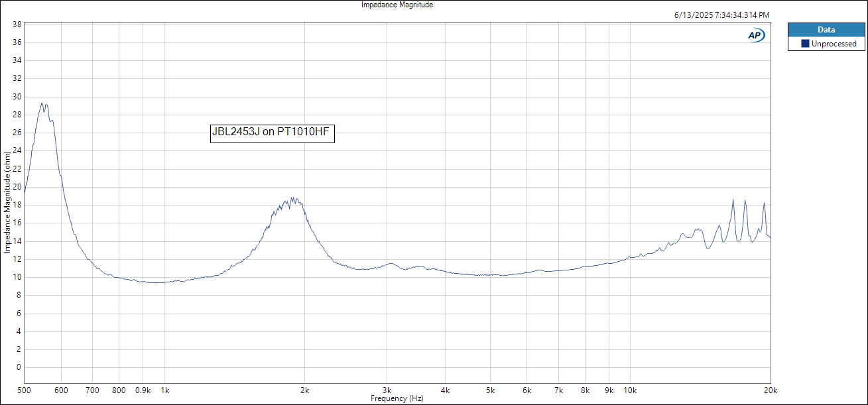Click the 5k tick on the frequency axis

pos(490,390)
